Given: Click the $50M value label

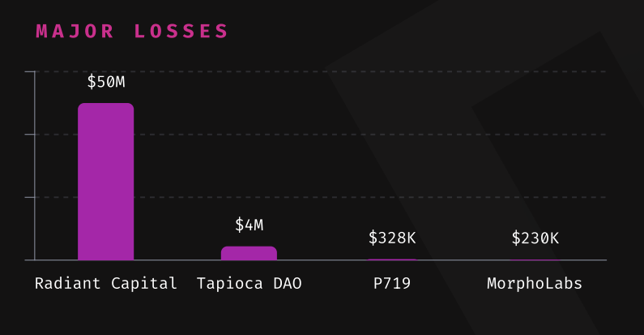Looking at the screenshot, I should click(x=105, y=82).
